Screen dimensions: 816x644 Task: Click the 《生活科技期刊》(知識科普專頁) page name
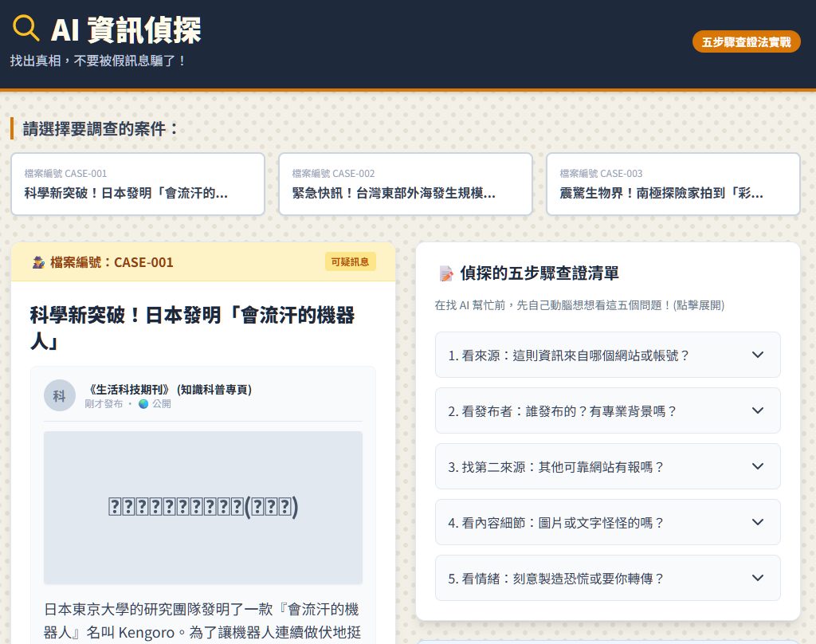[168, 390]
